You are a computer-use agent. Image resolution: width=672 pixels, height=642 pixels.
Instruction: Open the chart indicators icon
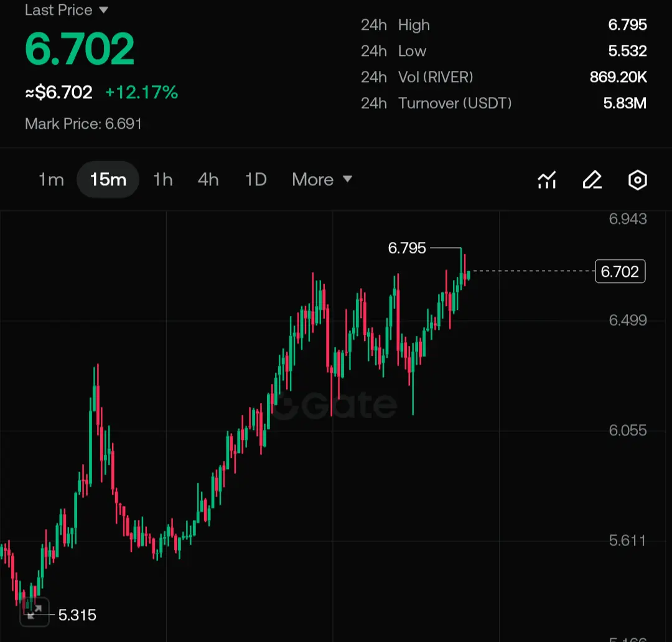click(547, 180)
